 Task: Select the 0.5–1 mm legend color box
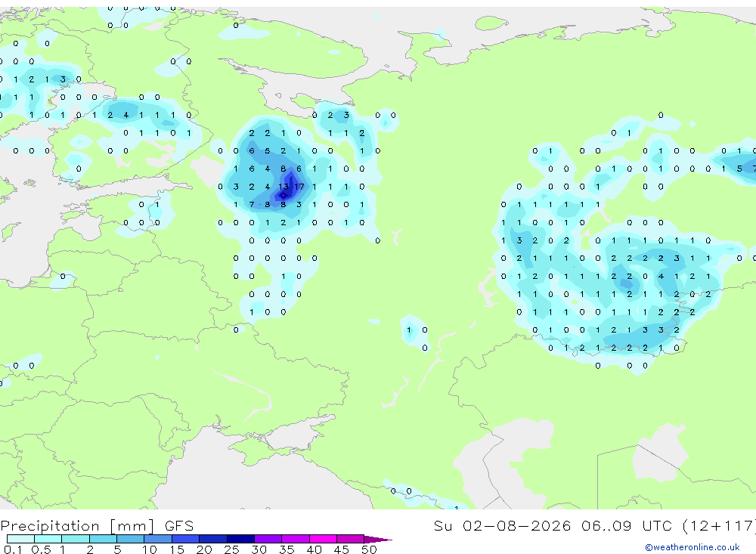coord(48,539)
